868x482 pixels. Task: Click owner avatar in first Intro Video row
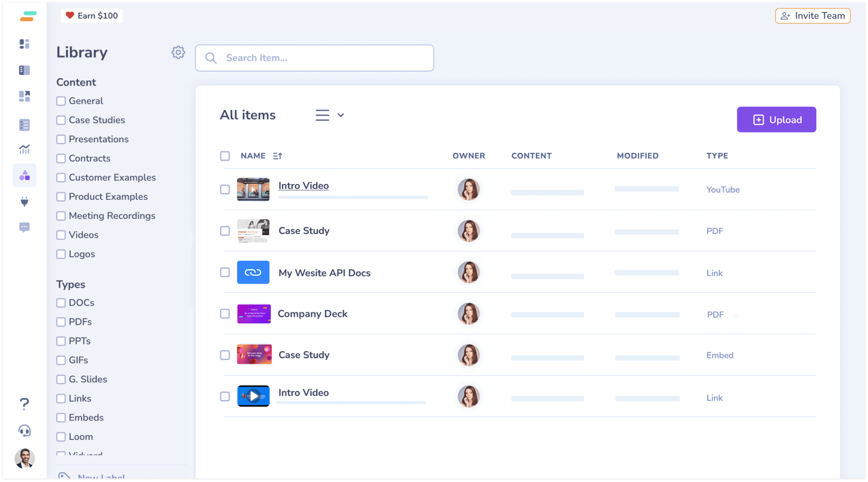pos(468,189)
